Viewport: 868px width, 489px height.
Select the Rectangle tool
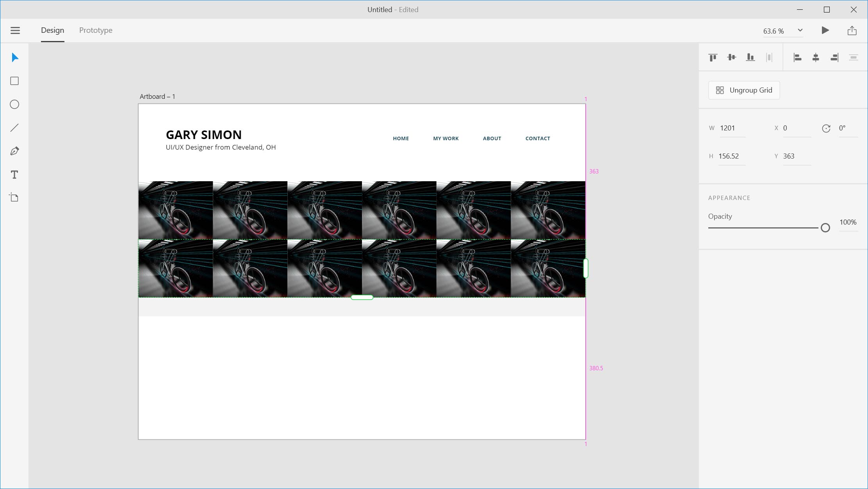14,81
